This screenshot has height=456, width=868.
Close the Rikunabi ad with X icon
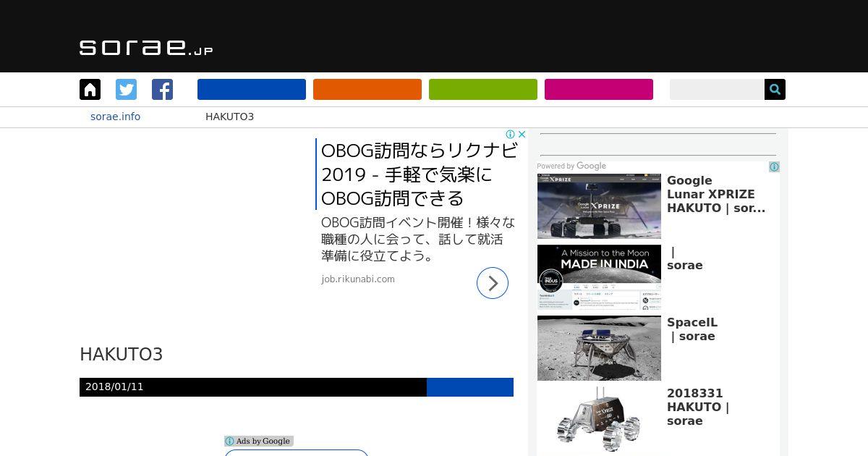(522, 134)
